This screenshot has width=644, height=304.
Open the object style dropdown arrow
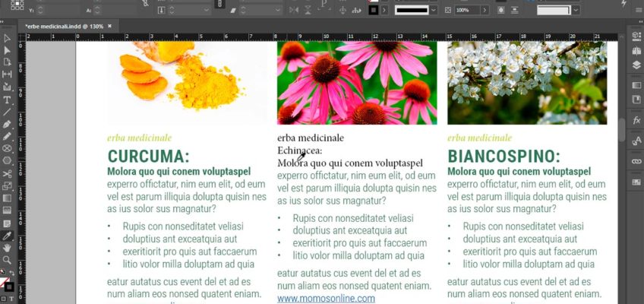[x=576, y=11]
